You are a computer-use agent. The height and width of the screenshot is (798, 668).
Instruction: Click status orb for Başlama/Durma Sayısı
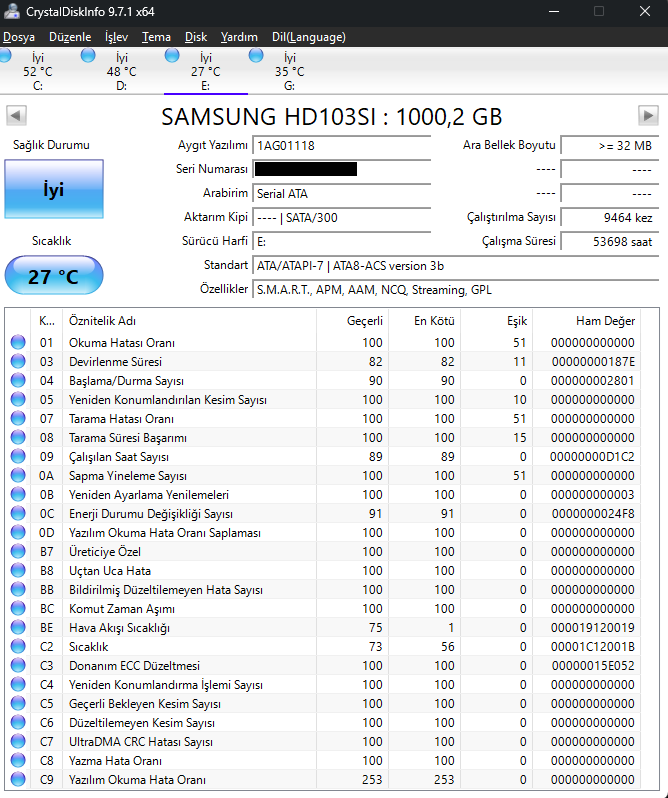[18, 380]
